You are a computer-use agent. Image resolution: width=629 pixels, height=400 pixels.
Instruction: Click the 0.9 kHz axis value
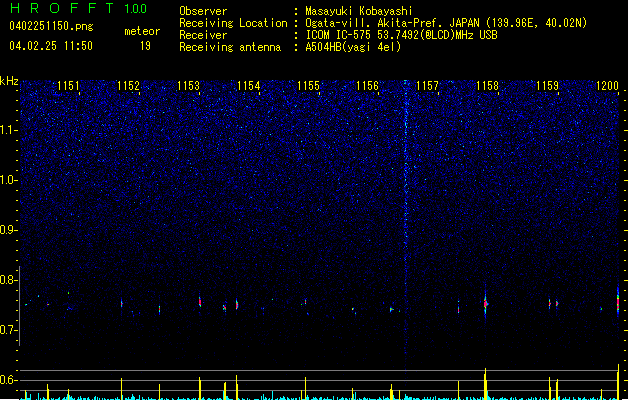(x=8, y=230)
